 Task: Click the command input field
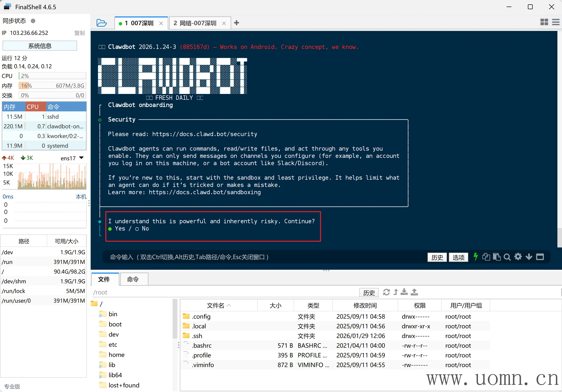245,257
